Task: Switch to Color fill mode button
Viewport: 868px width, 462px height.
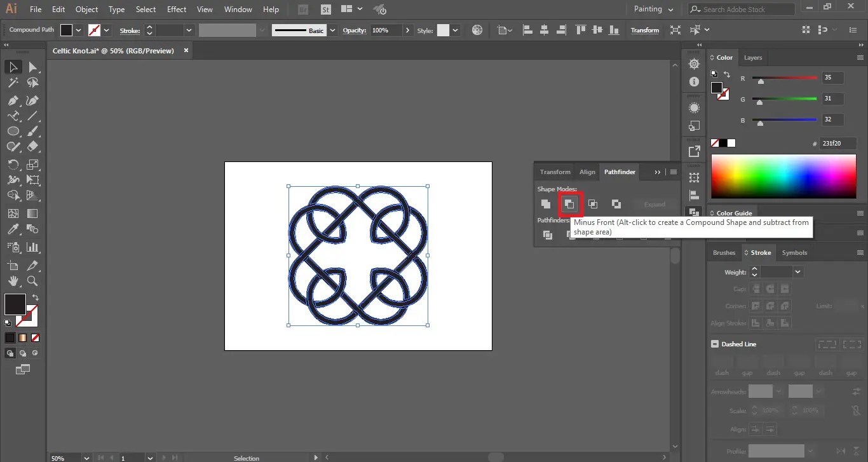Action: click(10, 337)
